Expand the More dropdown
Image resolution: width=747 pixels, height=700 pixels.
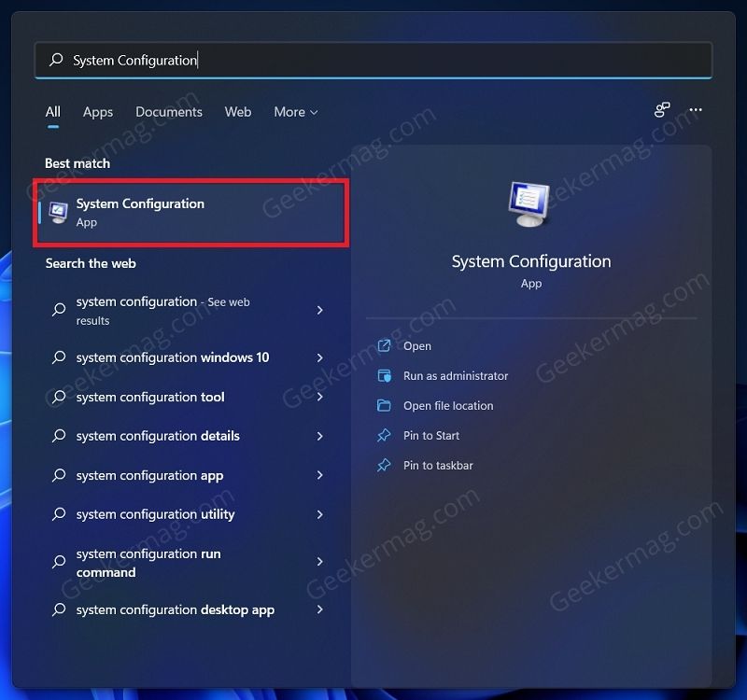[x=296, y=112]
